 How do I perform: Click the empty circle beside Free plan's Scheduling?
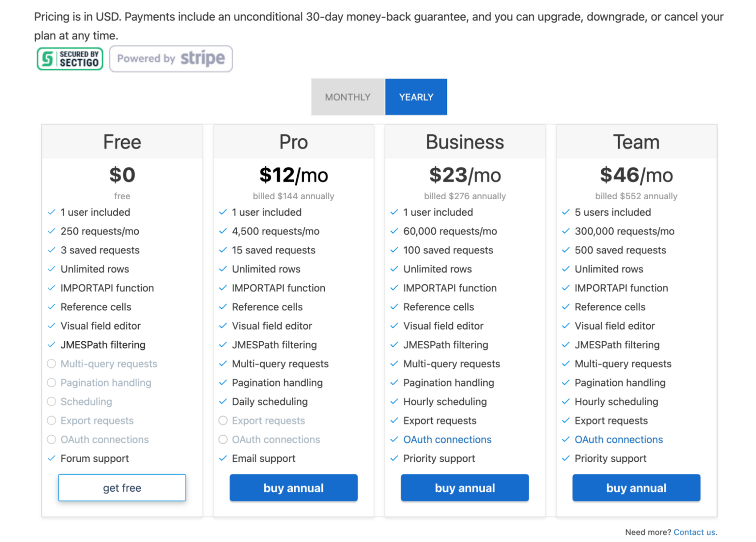pos(51,401)
